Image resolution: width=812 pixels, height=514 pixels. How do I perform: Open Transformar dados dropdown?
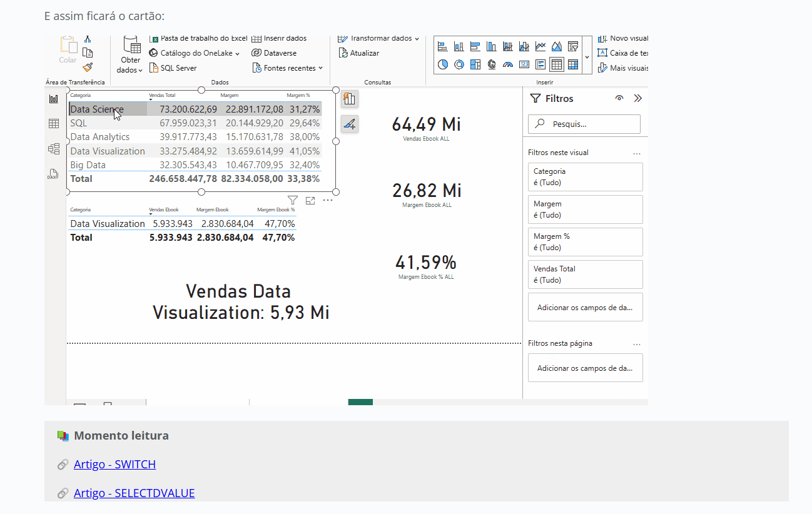(378, 39)
